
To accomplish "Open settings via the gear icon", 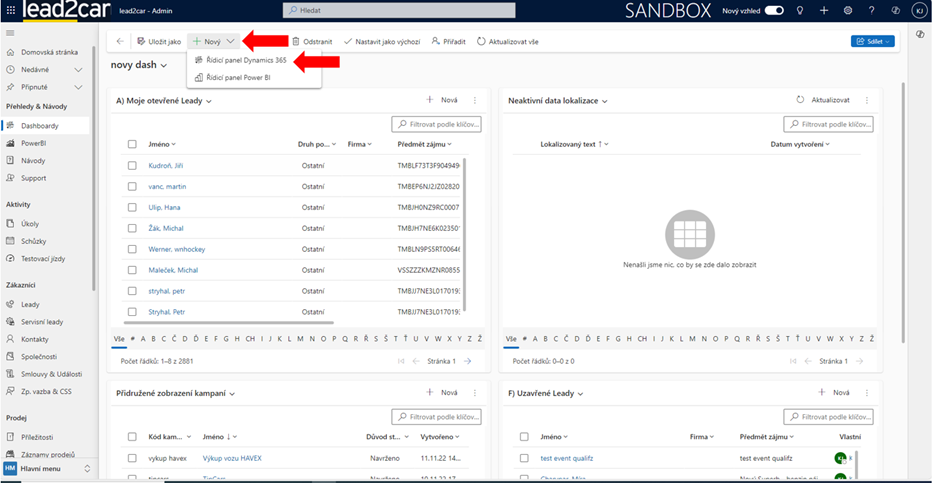I will coord(848,10).
